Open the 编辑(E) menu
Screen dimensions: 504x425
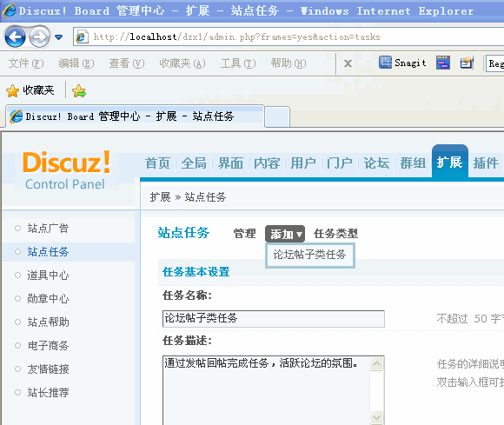click(x=76, y=63)
